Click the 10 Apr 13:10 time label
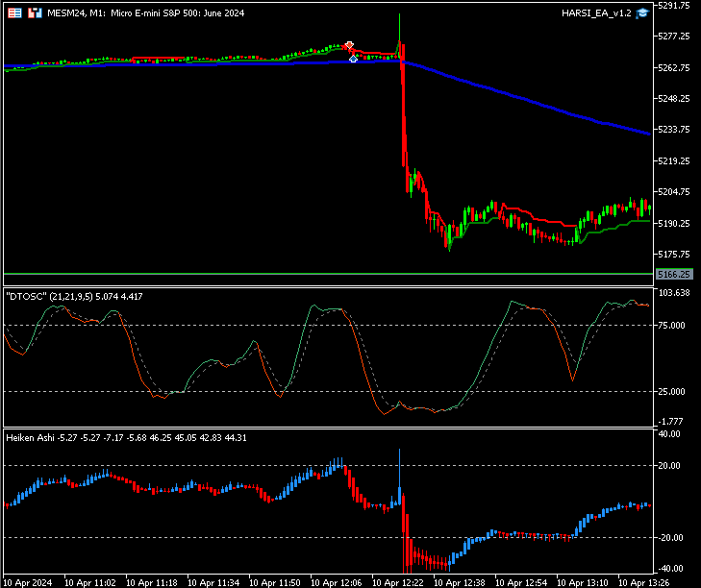Screen dimensions: 701x588 (583, 582)
